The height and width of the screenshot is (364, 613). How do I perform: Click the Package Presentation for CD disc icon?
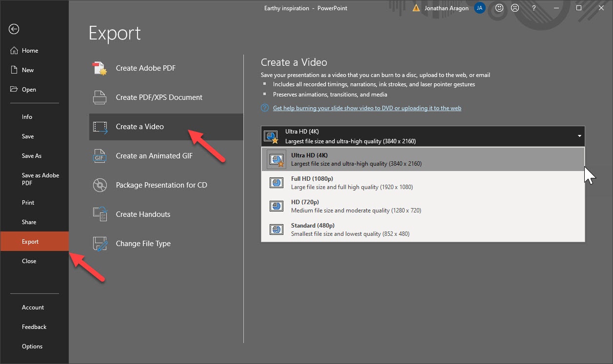pos(99,185)
